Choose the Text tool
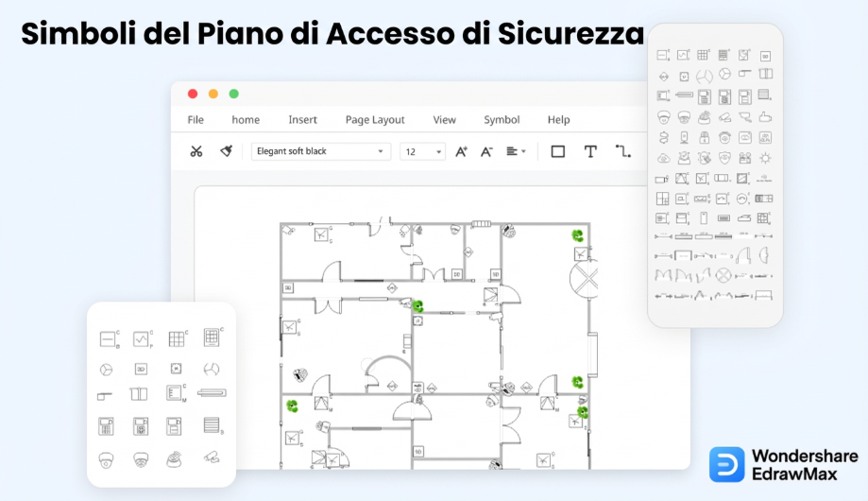Image resolution: width=868 pixels, height=501 pixels. pos(590,151)
